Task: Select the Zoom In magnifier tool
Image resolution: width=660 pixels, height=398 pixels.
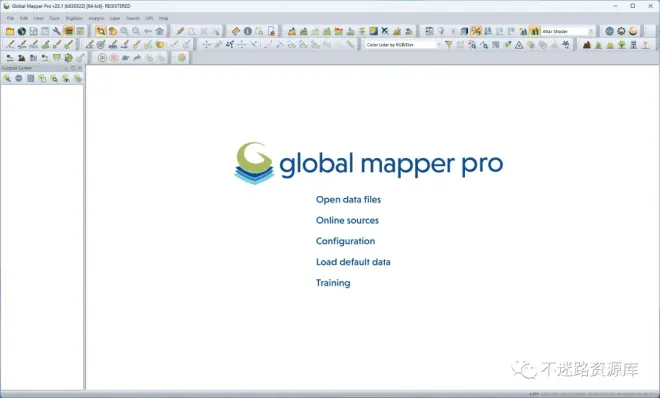Action: (124, 31)
